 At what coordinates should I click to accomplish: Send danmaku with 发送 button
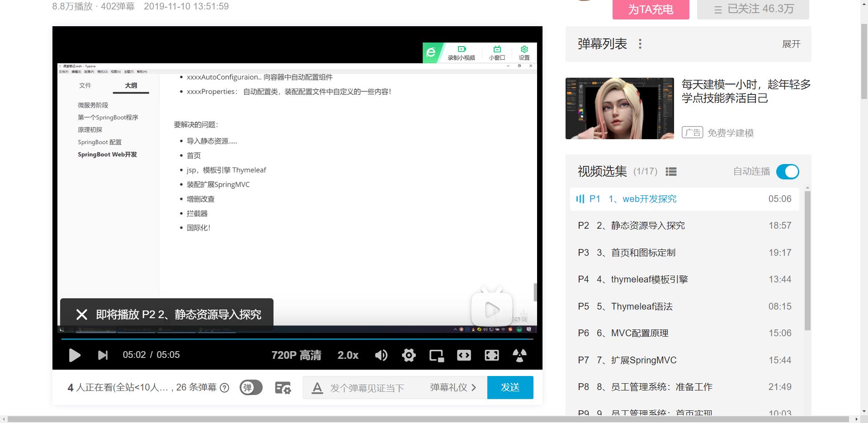pyautogui.click(x=510, y=387)
